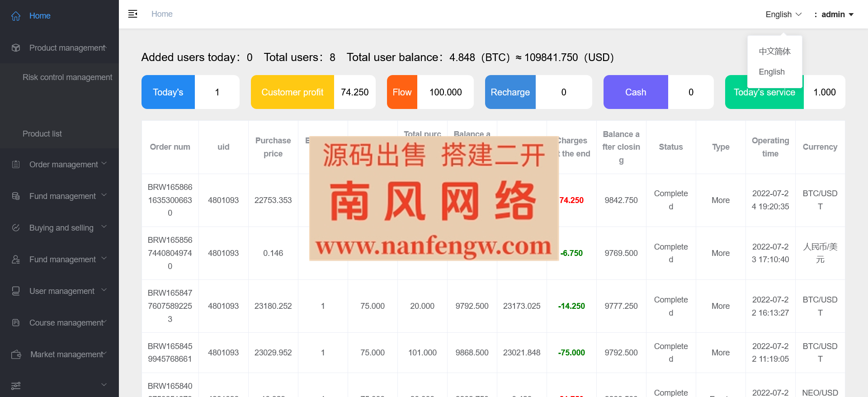Screen dimensions: 868x397
Task: Choose English in the language menu
Action: pyautogui.click(x=772, y=72)
